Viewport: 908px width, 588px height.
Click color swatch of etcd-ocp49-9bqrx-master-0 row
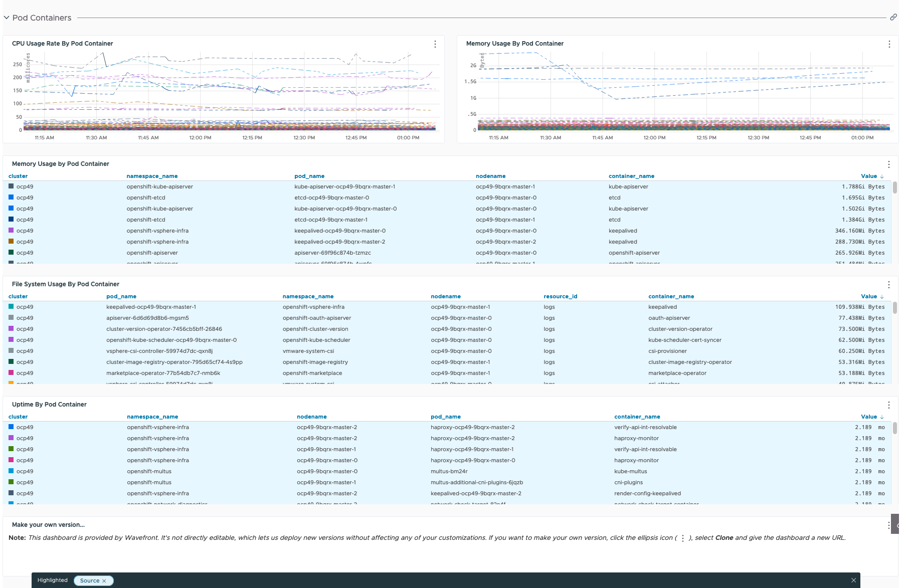point(11,198)
